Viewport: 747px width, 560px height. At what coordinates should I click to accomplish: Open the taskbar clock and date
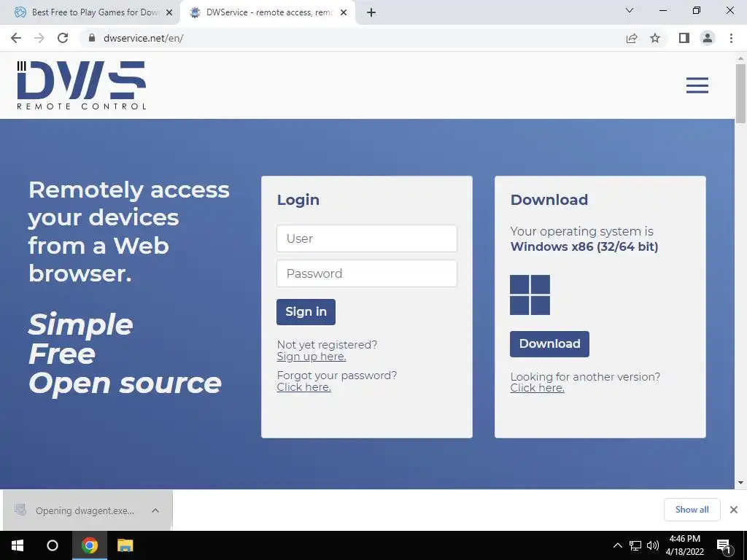[684, 545]
